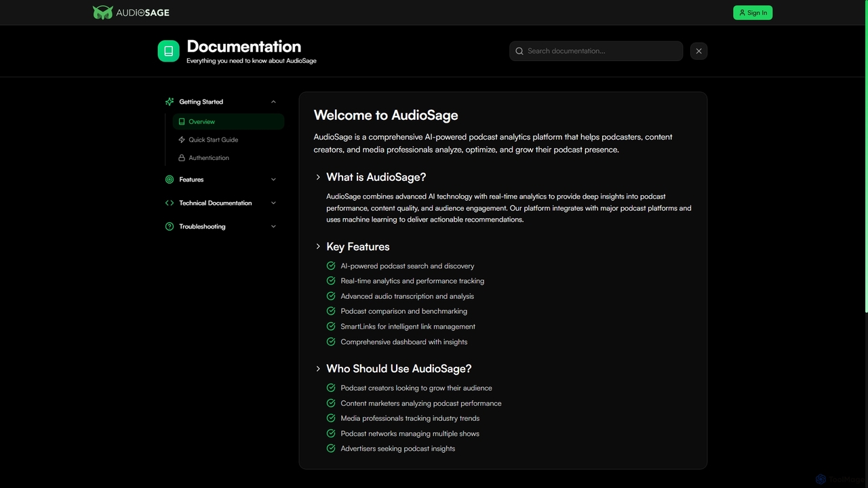The width and height of the screenshot is (868, 488).
Task: Click the magnifier icon in search box
Action: tap(519, 51)
